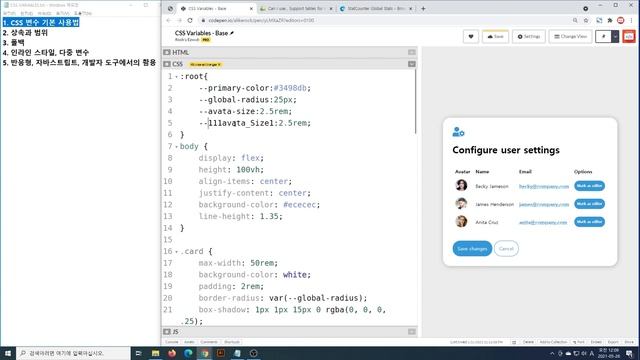Screen dimensions: 640x360
Task: Click the yellow unsaved changes badge on CSS panel
Action: (205, 64)
